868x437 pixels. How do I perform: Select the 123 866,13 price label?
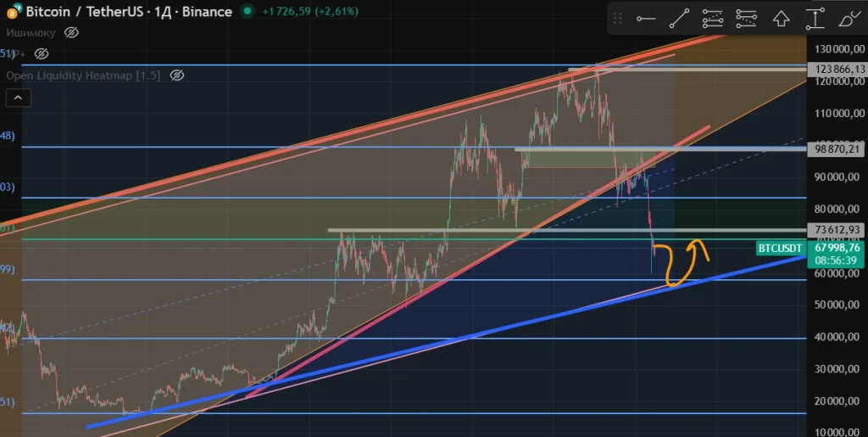[836, 70]
